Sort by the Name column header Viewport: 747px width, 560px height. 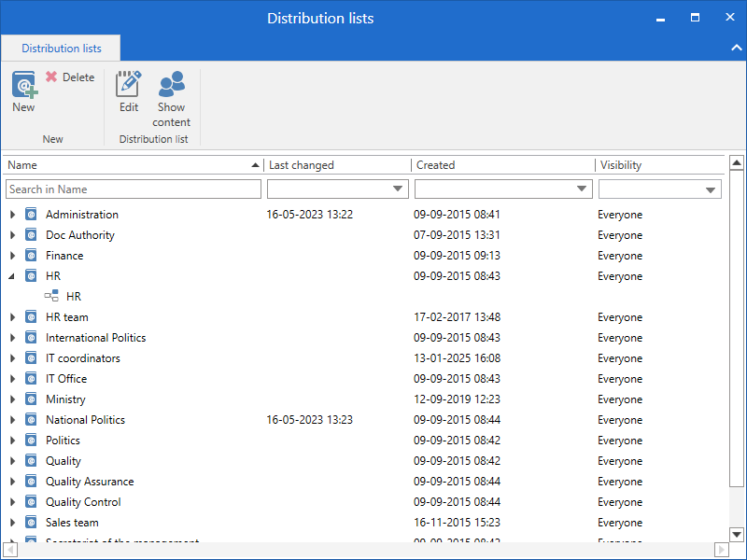(x=131, y=165)
